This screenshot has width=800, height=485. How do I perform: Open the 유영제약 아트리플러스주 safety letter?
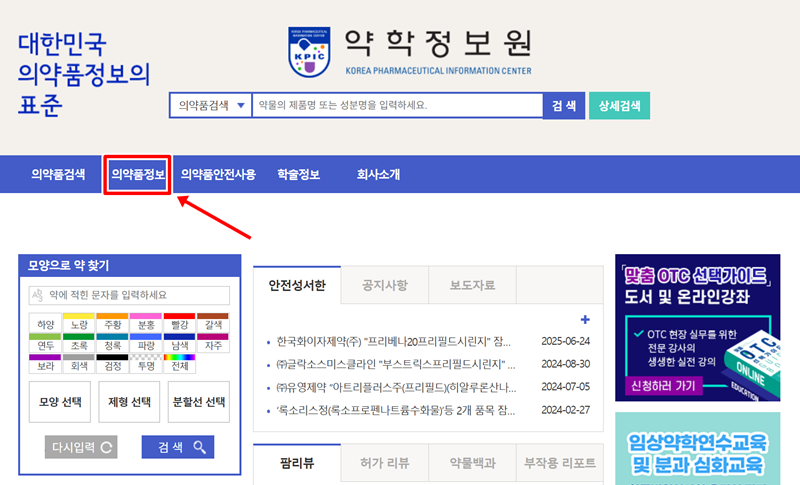tap(396, 387)
